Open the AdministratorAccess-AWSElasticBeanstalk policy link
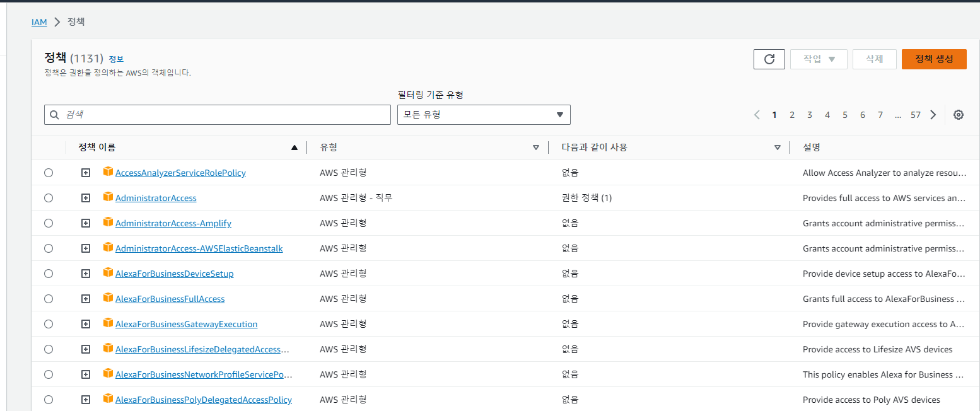980x411 pixels. (199, 248)
